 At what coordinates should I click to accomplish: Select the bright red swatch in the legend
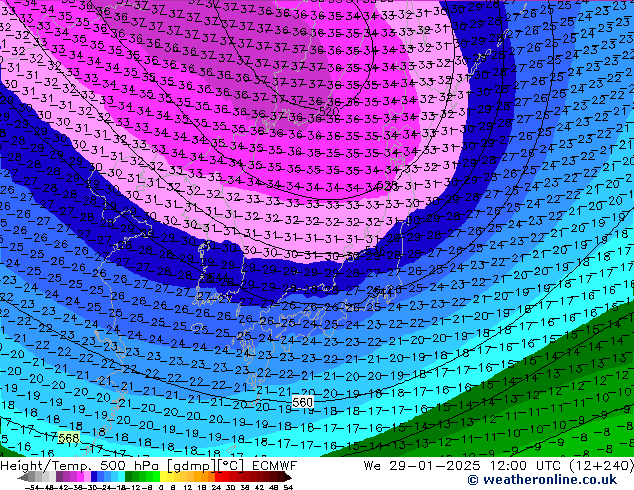pyautogui.click(x=218, y=476)
